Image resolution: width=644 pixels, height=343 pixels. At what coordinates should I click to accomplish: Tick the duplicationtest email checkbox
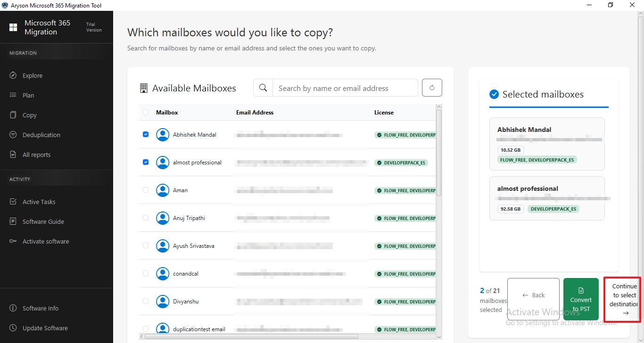coord(146,329)
